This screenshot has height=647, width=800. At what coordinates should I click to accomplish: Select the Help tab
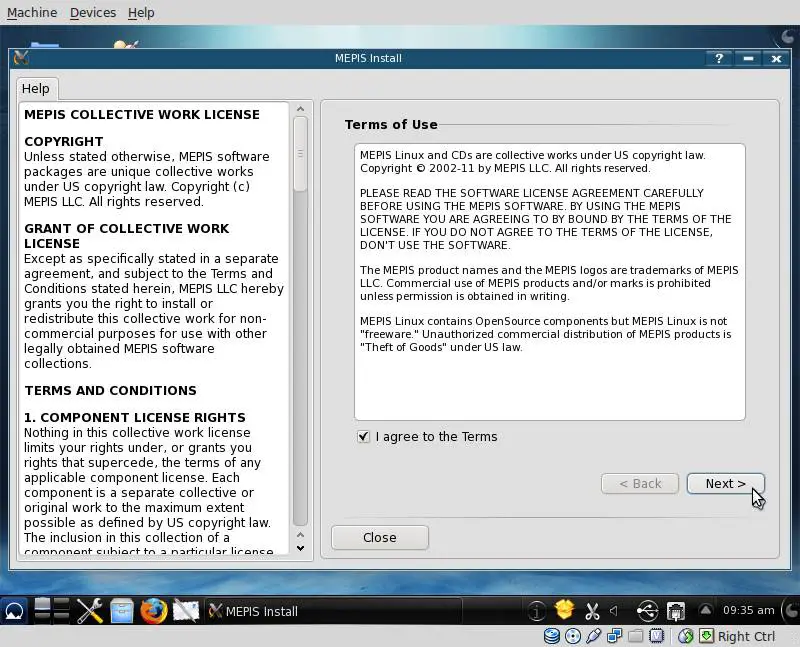pyautogui.click(x=36, y=88)
